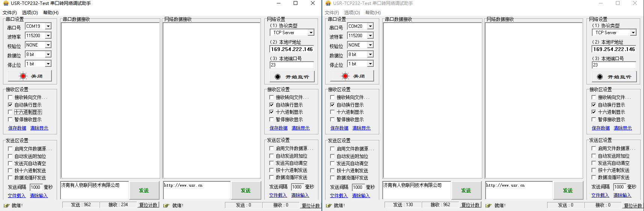Image resolution: width=644 pixels, height=211 pixels.
Task: Expand baud rate dropdown in left window
Action: click(x=48, y=36)
